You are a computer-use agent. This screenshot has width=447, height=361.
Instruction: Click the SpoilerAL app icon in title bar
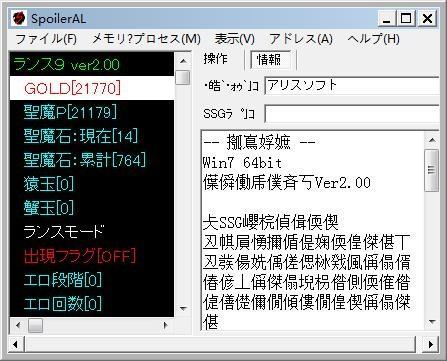[x=19, y=18]
